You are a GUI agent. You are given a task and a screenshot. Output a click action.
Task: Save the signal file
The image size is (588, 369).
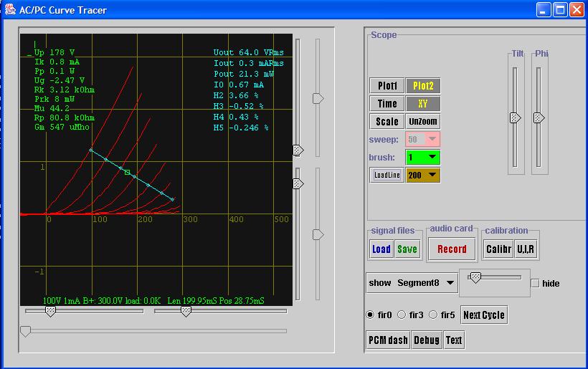(x=407, y=249)
